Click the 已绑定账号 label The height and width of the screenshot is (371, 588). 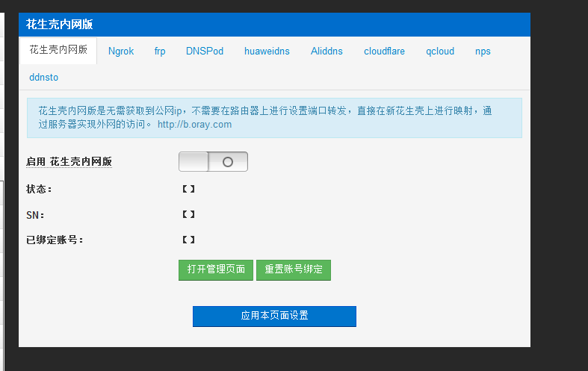click(x=55, y=240)
